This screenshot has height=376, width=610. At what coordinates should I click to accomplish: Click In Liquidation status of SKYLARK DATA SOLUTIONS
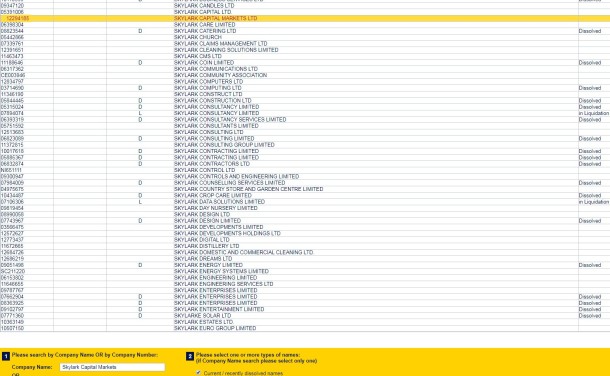click(594, 202)
